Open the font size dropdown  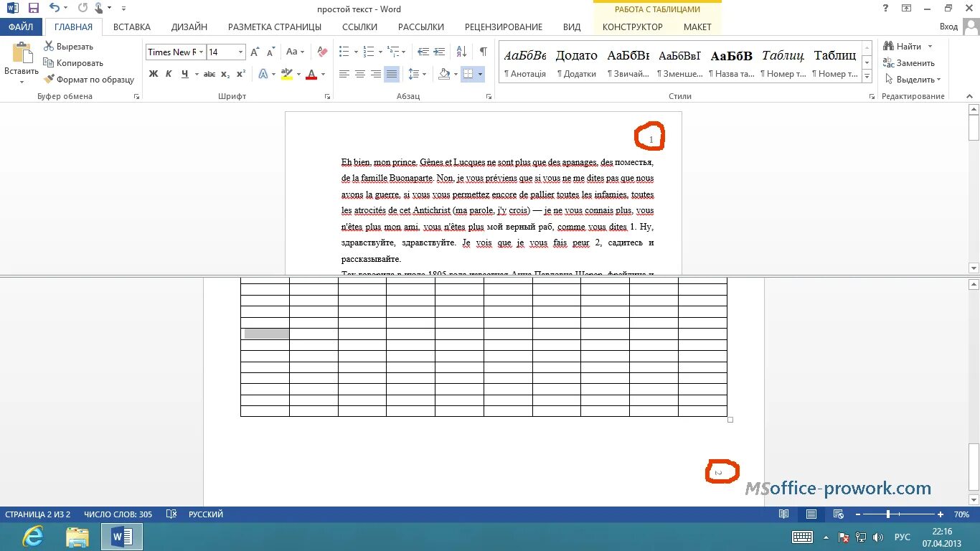240,52
